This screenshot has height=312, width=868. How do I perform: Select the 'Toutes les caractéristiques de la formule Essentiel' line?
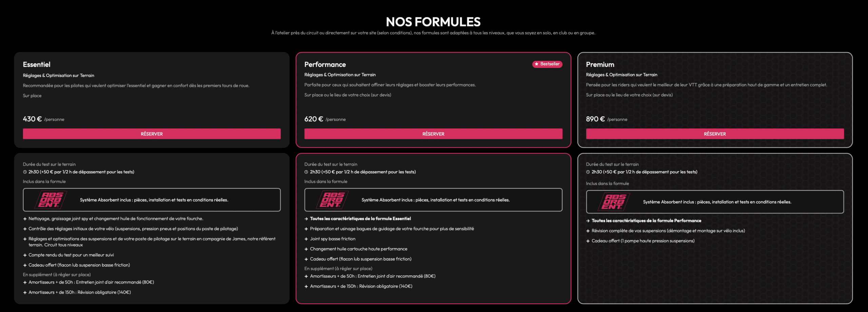360,219
